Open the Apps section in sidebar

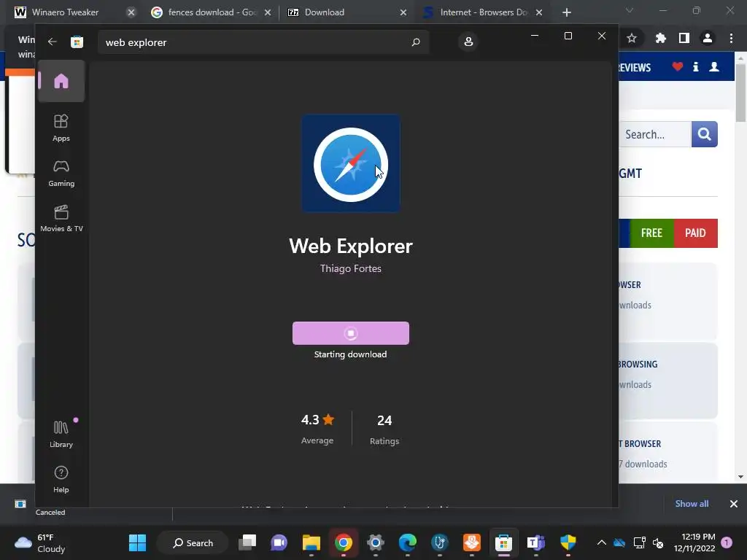point(61,128)
